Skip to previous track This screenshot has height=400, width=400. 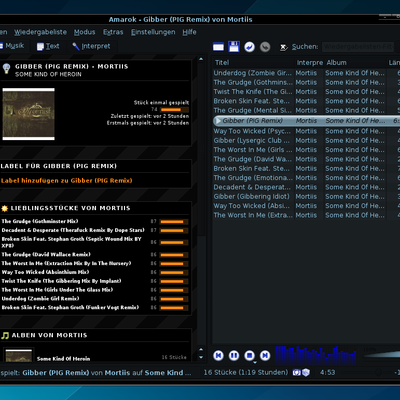[218, 356]
